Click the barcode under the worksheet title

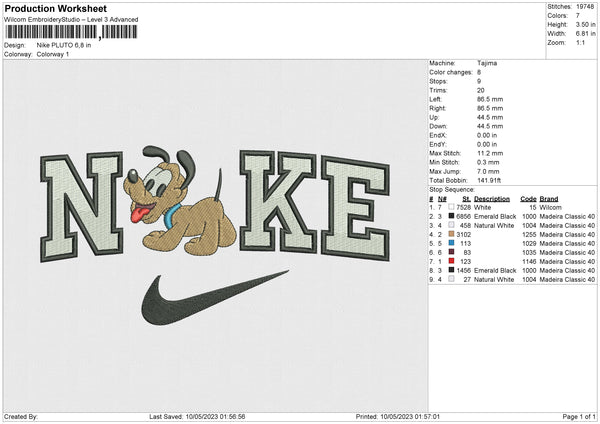71,32
